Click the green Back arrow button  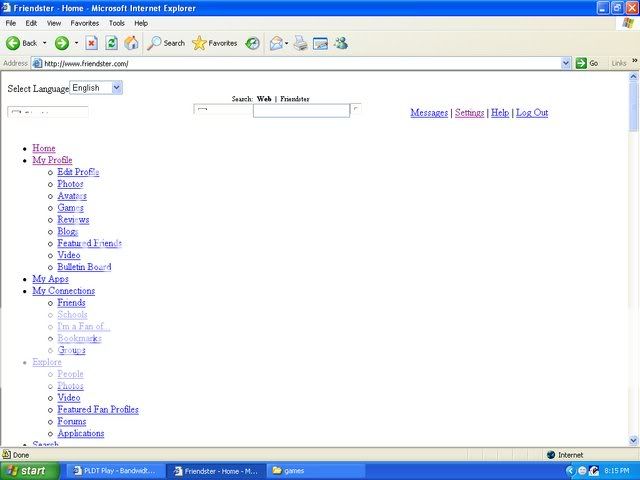tap(13, 43)
